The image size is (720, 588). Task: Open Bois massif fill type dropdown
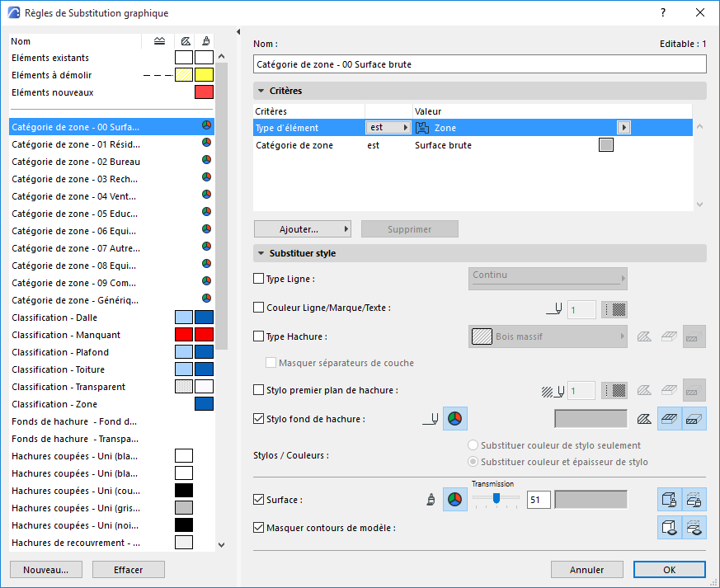[x=548, y=336]
